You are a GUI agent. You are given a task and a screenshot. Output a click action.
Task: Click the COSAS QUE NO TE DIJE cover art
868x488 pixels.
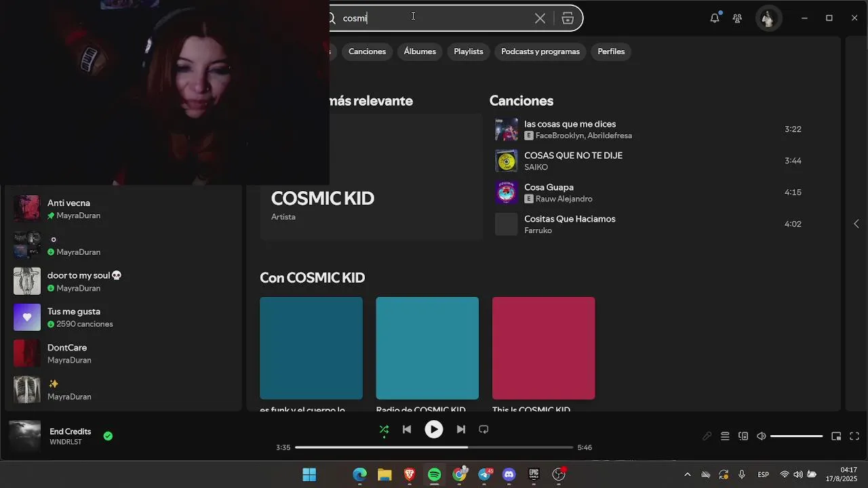tap(507, 161)
